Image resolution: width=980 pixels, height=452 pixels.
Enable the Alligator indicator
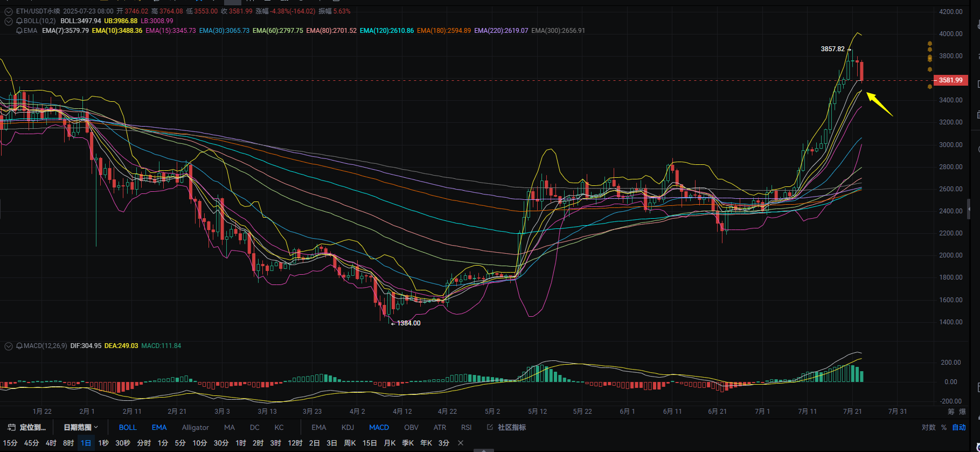tap(195, 427)
